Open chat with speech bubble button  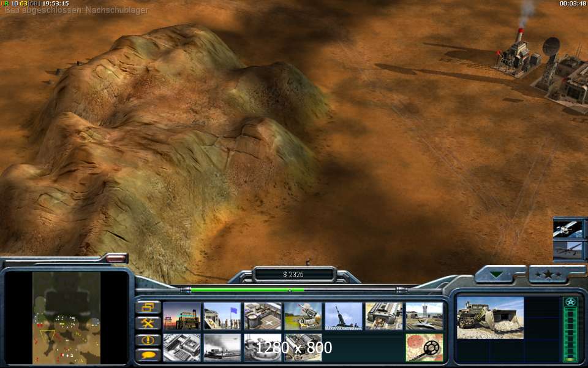point(148,355)
